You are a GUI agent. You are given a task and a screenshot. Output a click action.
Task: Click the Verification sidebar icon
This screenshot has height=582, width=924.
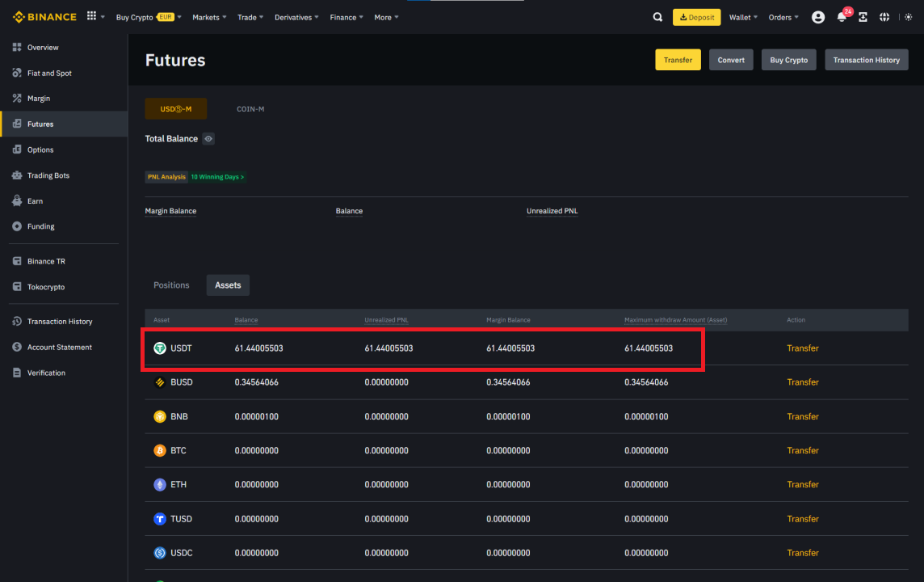(17, 373)
